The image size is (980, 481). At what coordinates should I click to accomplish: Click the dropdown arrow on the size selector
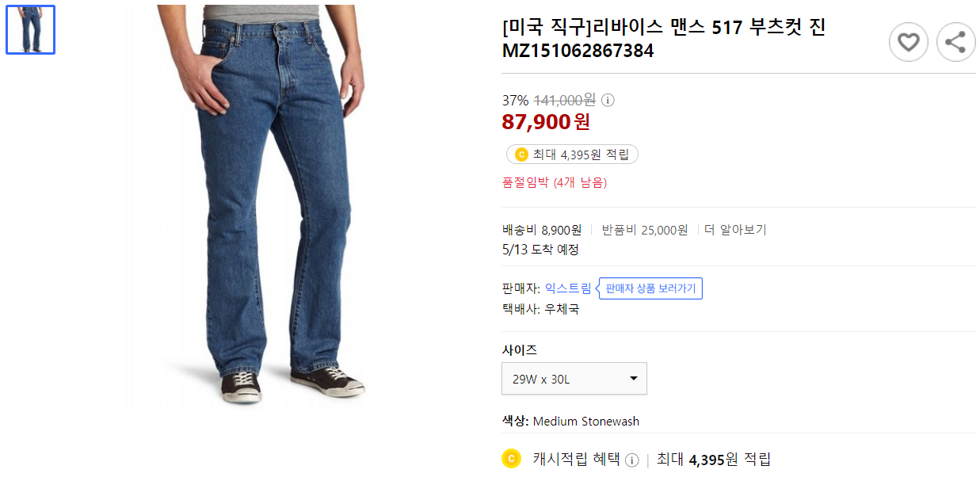point(633,379)
